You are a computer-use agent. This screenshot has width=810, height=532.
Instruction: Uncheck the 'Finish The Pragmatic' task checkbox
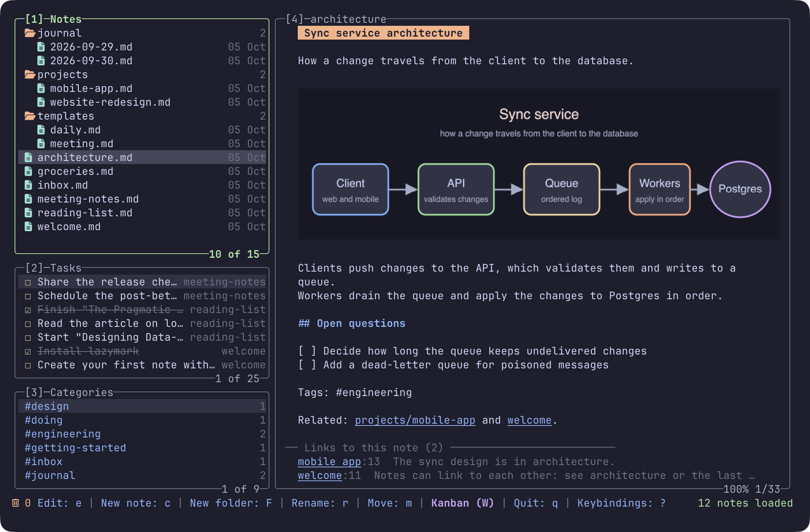click(x=28, y=310)
